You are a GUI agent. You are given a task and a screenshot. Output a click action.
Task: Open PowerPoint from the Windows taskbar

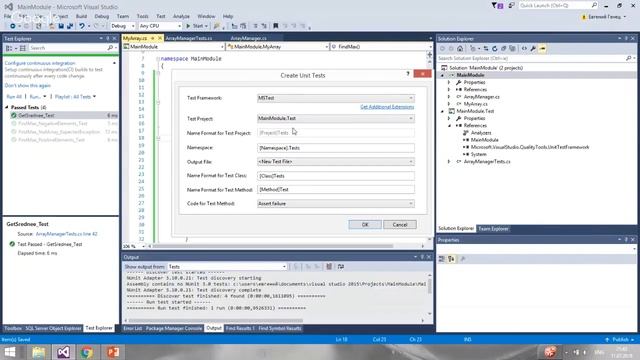pyautogui.click(x=113, y=352)
